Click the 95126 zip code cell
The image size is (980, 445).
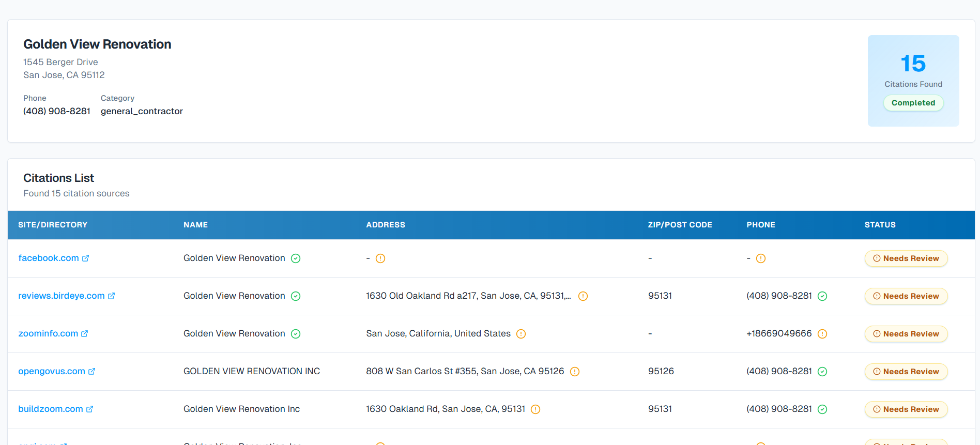pyautogui.click(x=661, y=371)
